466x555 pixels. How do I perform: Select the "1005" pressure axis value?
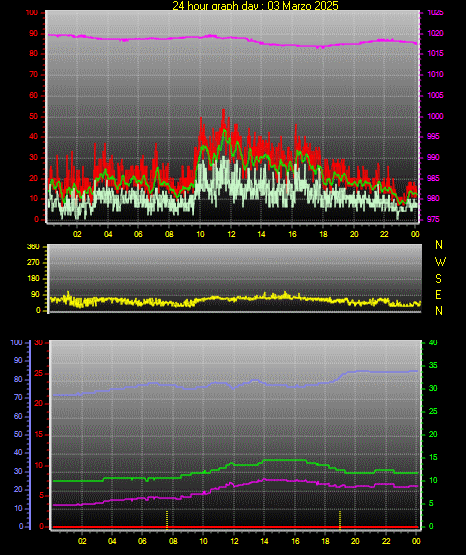tap(436, 95)
